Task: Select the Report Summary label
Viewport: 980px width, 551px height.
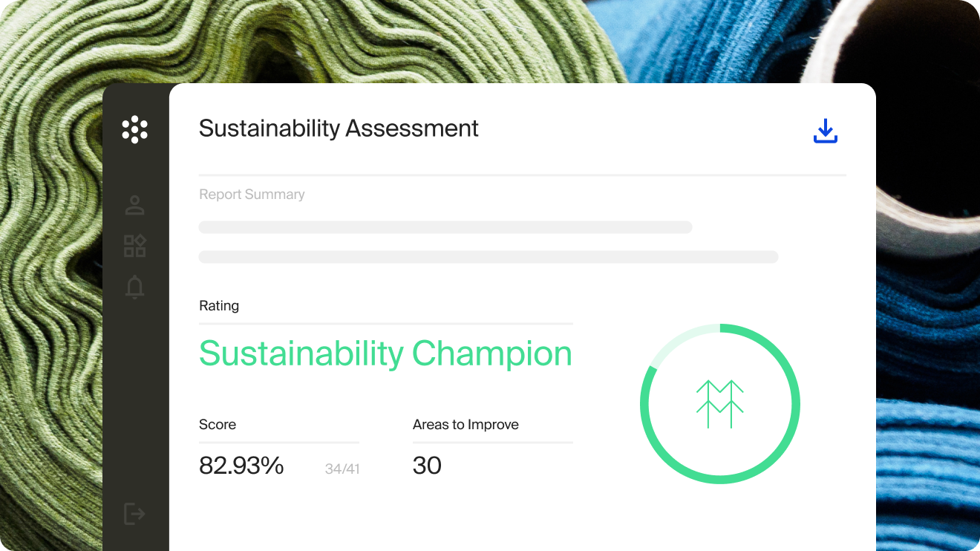Action: pyautogui.click(x=252, y=195)
